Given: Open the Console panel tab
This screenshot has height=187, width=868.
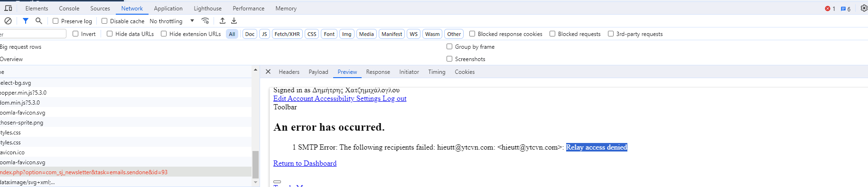Looking at the screenshot, I should click(69, 9).
